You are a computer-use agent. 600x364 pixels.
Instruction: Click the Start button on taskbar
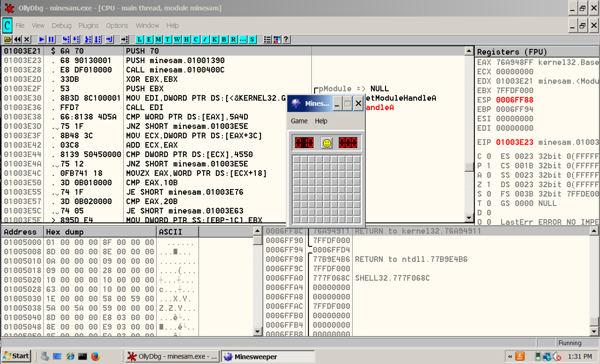coord(16,356)
